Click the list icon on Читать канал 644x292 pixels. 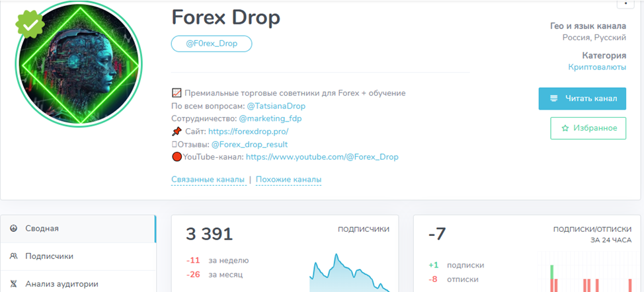pyautogui.click(x=553, y=98)
